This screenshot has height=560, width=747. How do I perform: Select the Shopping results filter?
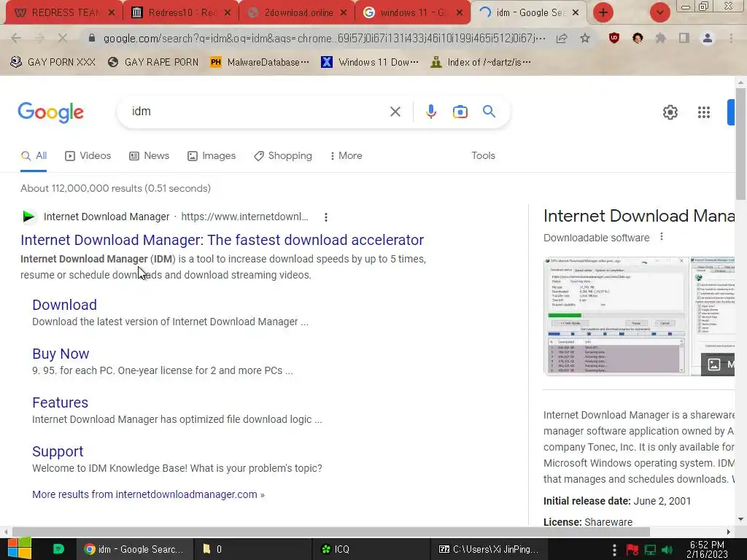pos(283,156)
